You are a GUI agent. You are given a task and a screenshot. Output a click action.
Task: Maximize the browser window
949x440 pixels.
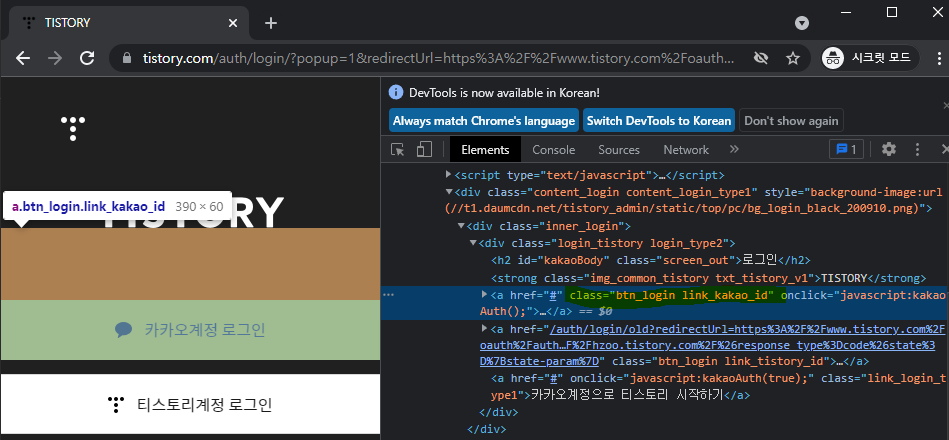[x=892, y=11]
